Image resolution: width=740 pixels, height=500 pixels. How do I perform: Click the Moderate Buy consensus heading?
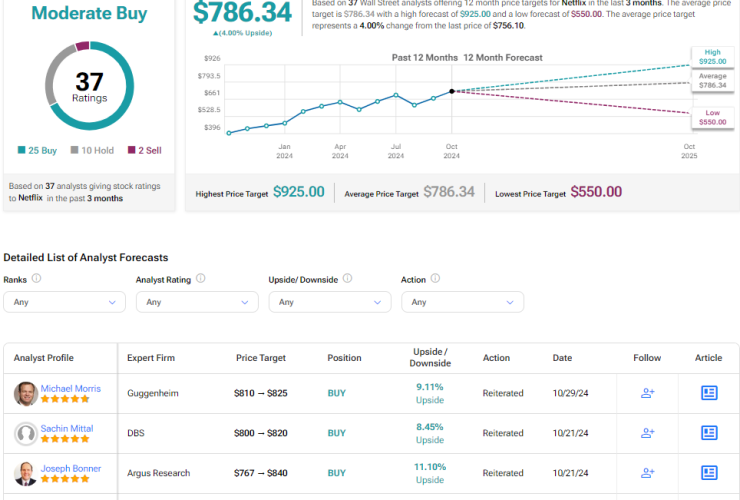[x=89, y=13]
